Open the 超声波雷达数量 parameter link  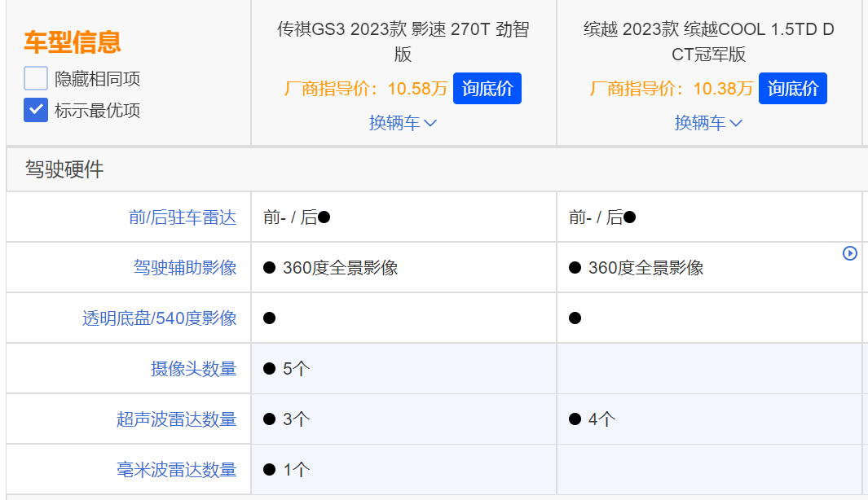(x=177, y=419)
